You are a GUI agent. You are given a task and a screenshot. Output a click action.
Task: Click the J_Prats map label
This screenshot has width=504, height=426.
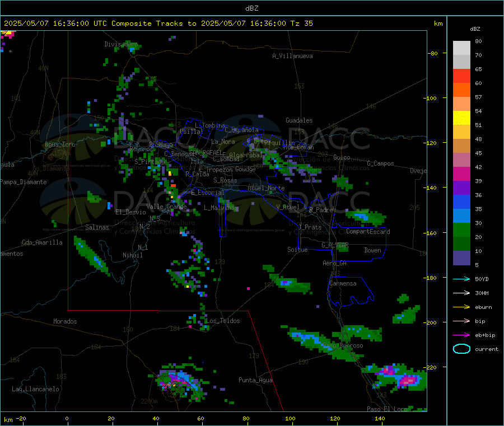tap(310, 227)
